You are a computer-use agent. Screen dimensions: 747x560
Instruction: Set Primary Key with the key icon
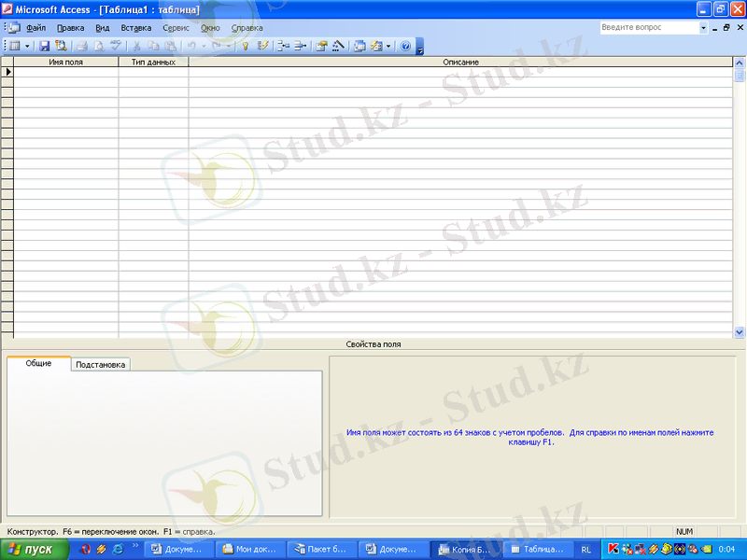(246, 46)
